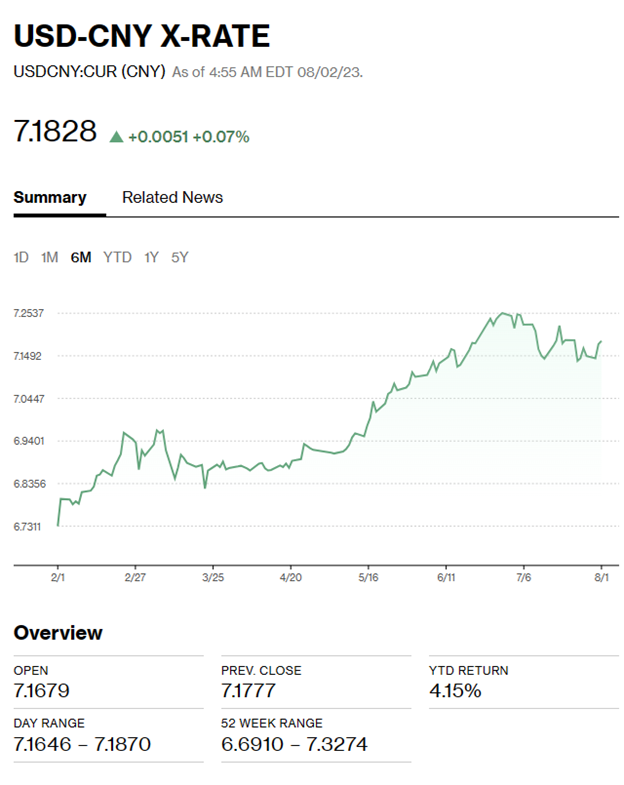Change chart to YTD range

coord(117,257)
